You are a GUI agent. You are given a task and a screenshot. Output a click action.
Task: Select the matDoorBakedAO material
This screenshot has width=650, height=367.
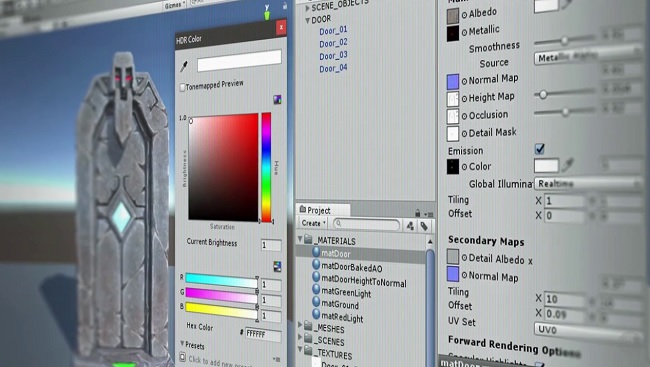pos(352,268)
